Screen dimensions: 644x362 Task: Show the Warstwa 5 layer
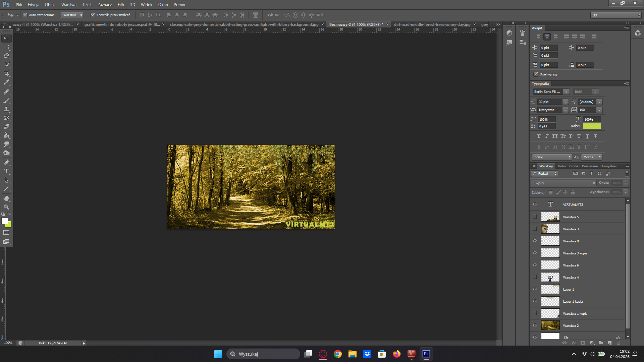coord(535,217)
